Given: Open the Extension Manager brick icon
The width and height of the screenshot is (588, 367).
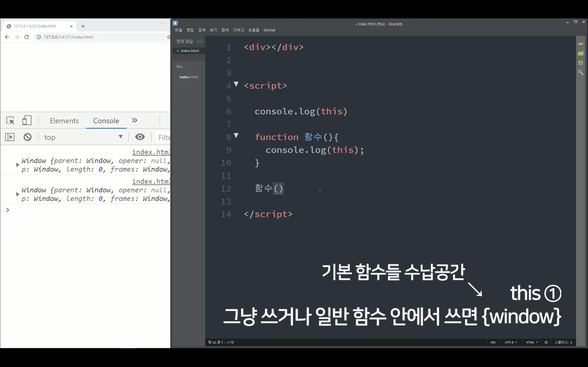Looking at the screenshot, I should tap(580, 53).
